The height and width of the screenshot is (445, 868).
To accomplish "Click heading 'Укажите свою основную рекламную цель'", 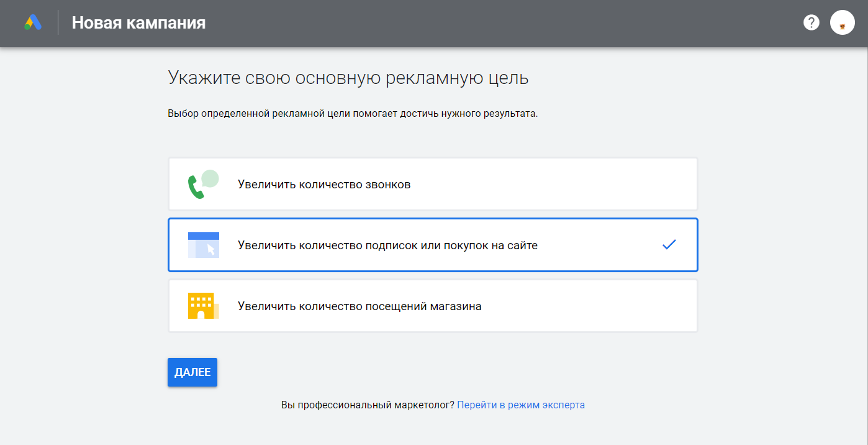I will point(348,79).
